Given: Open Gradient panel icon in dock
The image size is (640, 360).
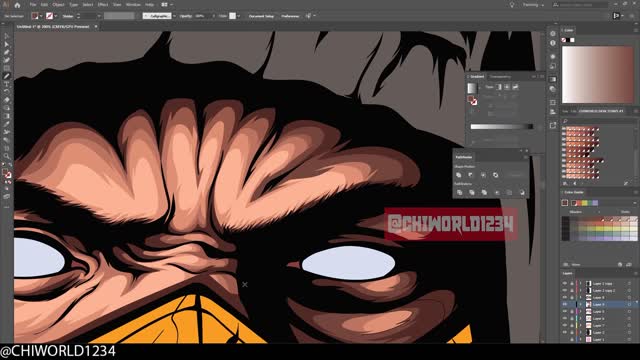Looking at the screenshot, I should [x=553, y=79].
